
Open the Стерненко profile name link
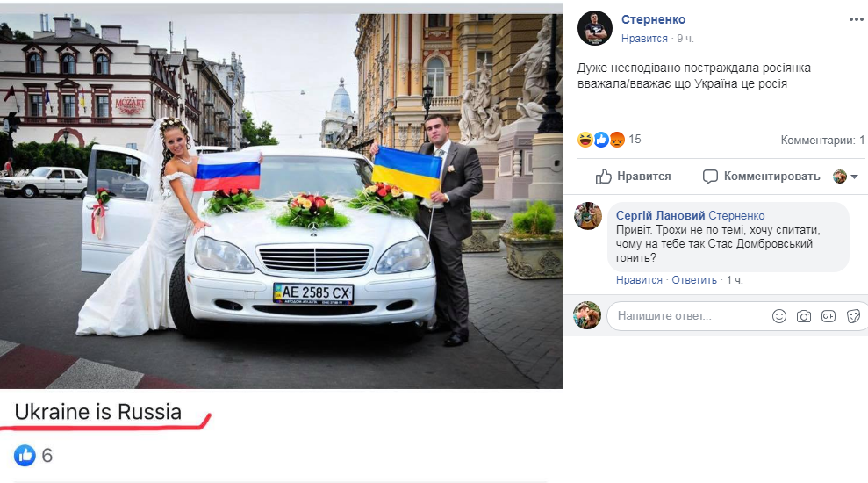(653, 19)
